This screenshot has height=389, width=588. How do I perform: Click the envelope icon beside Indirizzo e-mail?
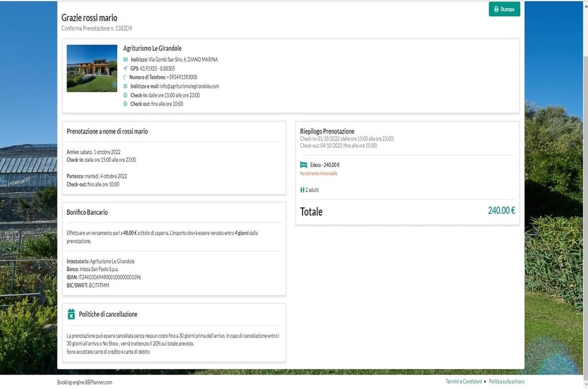[x=126, y=86]
